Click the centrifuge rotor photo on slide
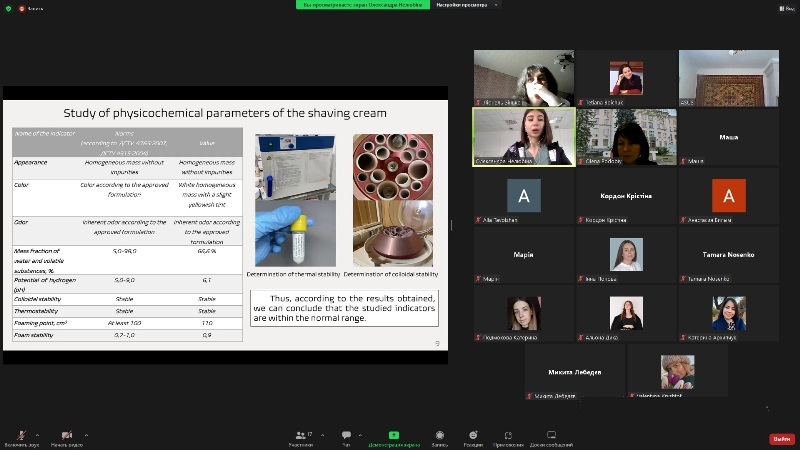Screen dimensions: 800x450 click(393, 167)
